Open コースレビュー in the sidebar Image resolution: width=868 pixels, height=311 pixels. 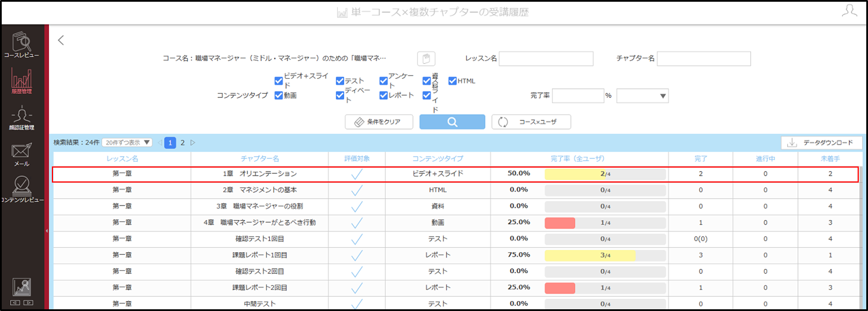tap(22, 45)
